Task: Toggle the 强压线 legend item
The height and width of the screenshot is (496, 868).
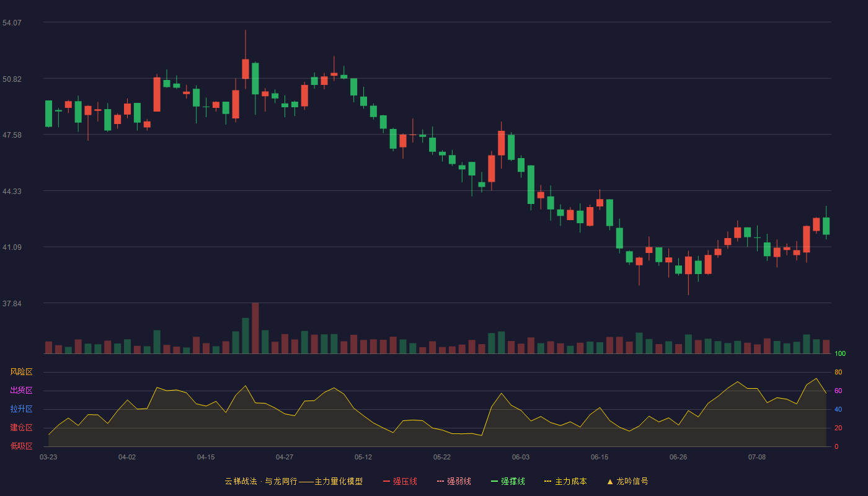Action: tap(400, 481)
